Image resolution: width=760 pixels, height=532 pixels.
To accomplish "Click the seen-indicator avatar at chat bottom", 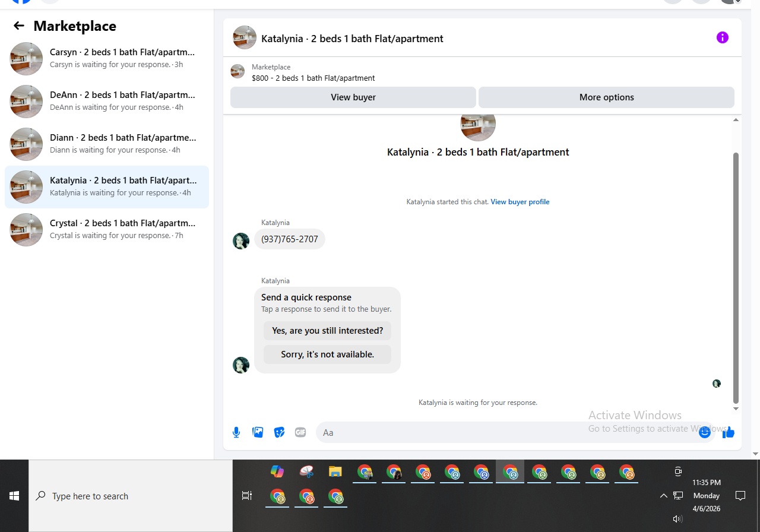I will 716,384.
